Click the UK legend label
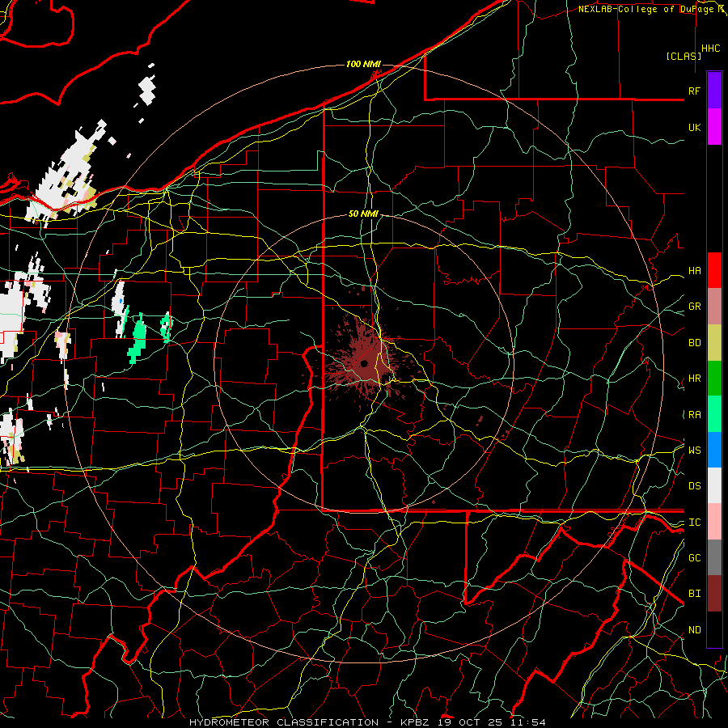Image resolution: width=728 pixels, height=728 pixels. pyautogui.click(x=694, y=127)
